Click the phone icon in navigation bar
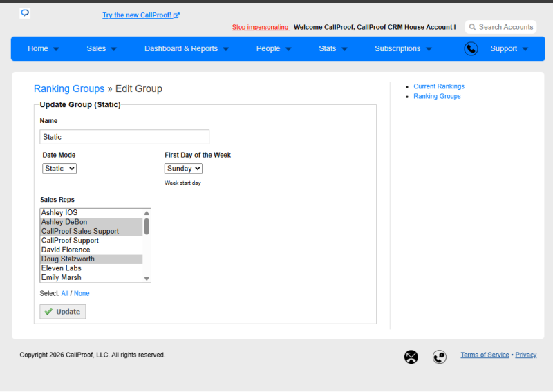This screenshot has height=392, width=553. pos(471,48)
